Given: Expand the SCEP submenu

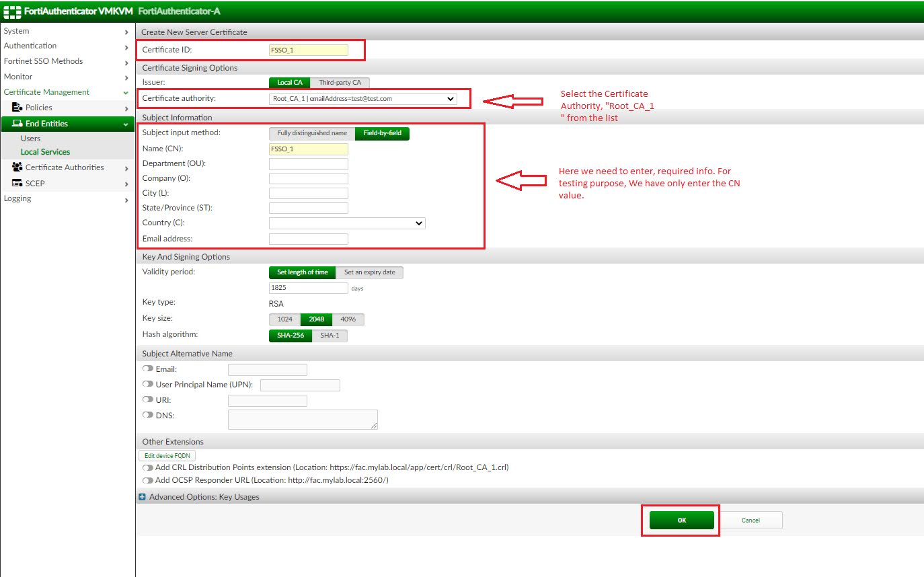Looking at the screenshot, I should pyautogui.click(x=67, y=184).
